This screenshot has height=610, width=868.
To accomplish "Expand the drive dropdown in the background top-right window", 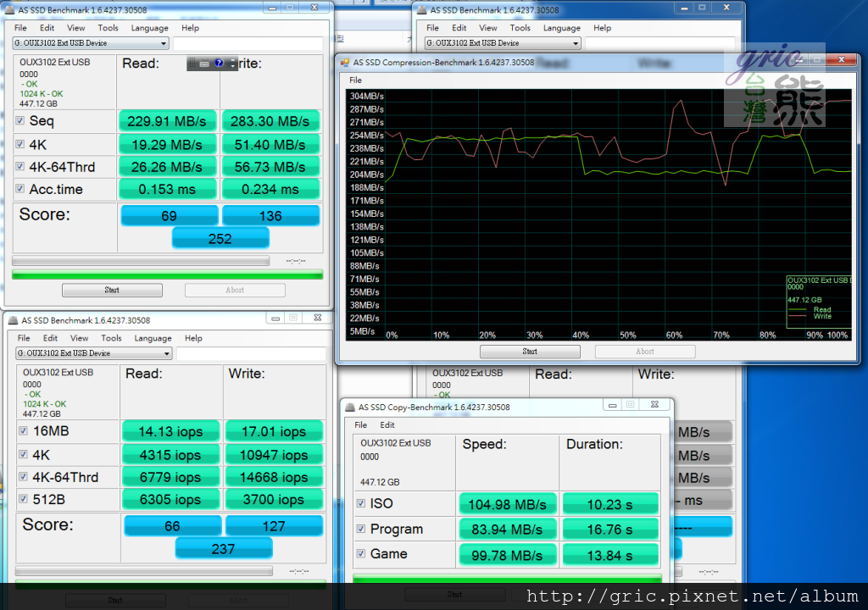I will click(503, 43).
